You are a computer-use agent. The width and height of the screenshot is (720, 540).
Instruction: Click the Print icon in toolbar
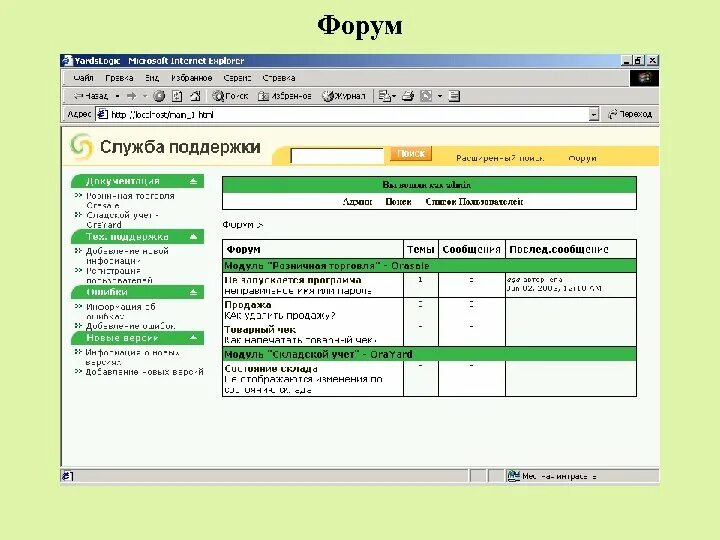click(x=408, y=96)
